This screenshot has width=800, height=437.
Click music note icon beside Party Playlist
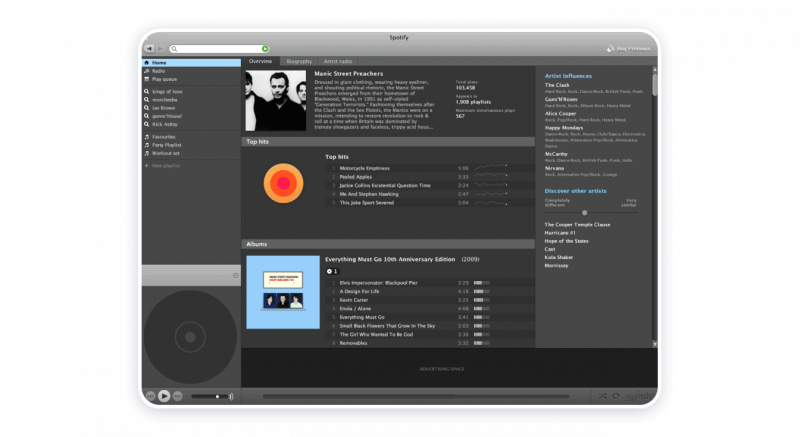[147, 145]
